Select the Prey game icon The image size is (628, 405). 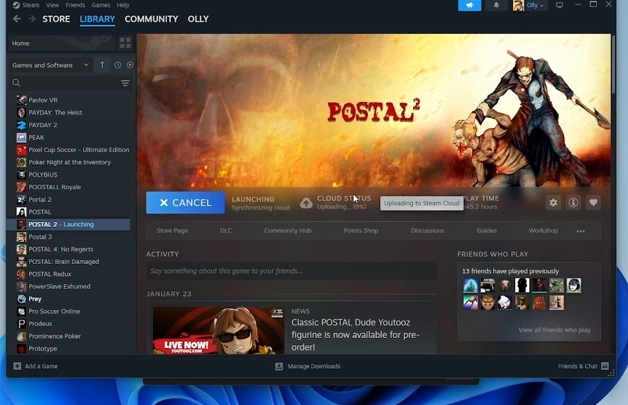[x=22, y=299]
